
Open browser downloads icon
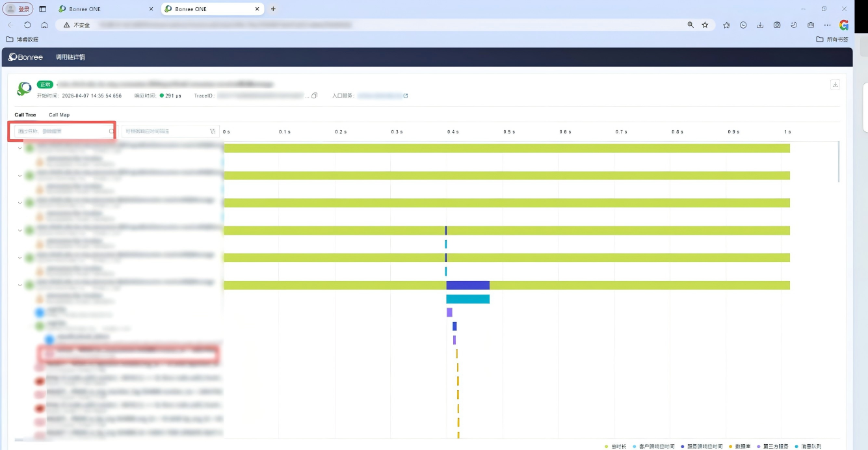(760, 25)
